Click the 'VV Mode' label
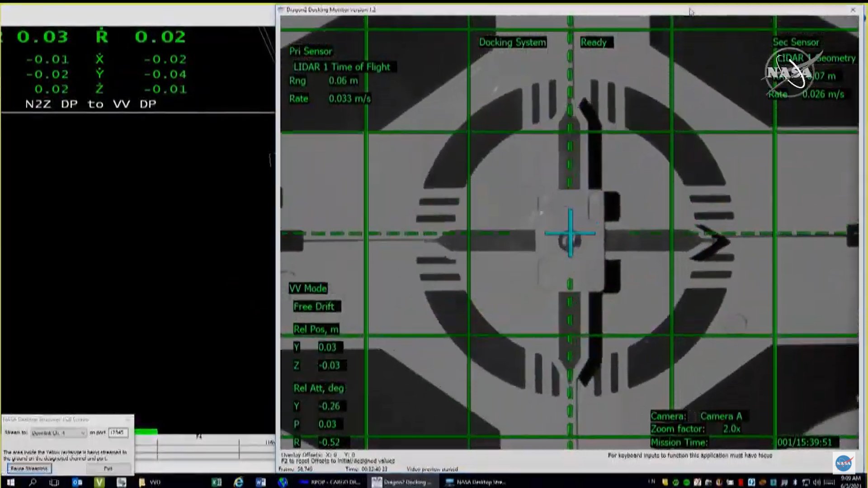 point(308,288)
